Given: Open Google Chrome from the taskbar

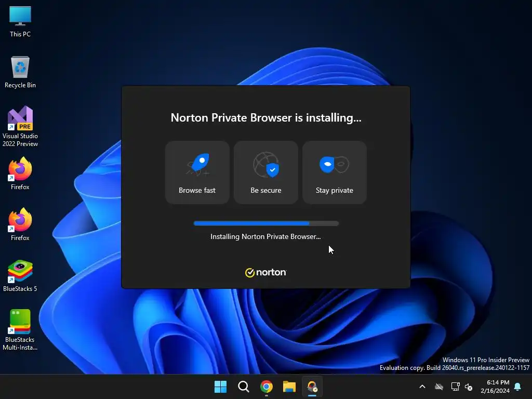Looking at the screenshot, I should point(267,387).
